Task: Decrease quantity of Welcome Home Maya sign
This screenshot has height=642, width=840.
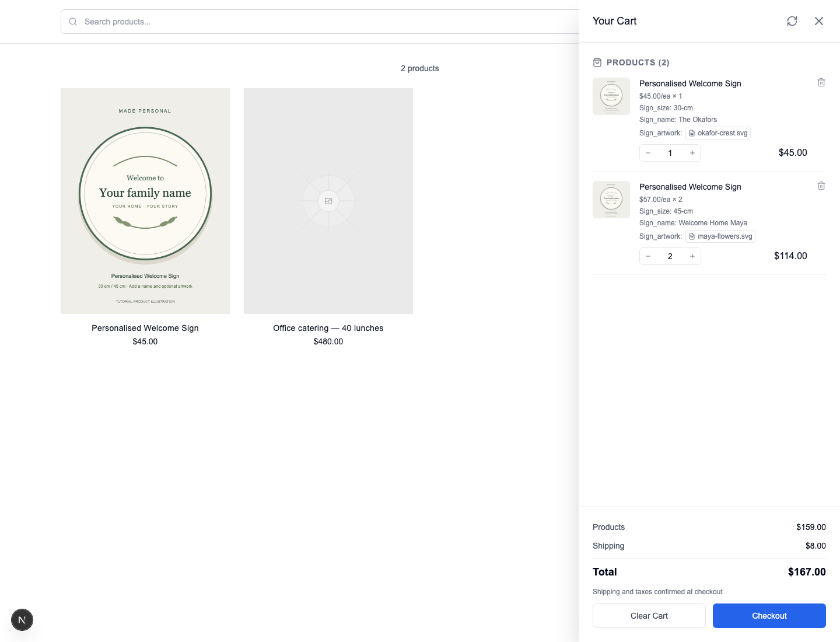Action: click(x=648, y=256)
